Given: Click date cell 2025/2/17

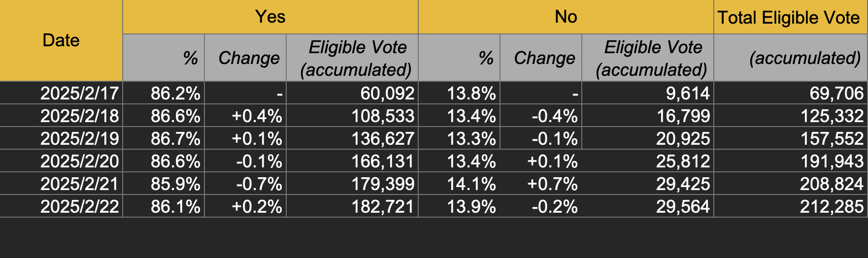Looking at the screenshot, I should pos(79,93).
